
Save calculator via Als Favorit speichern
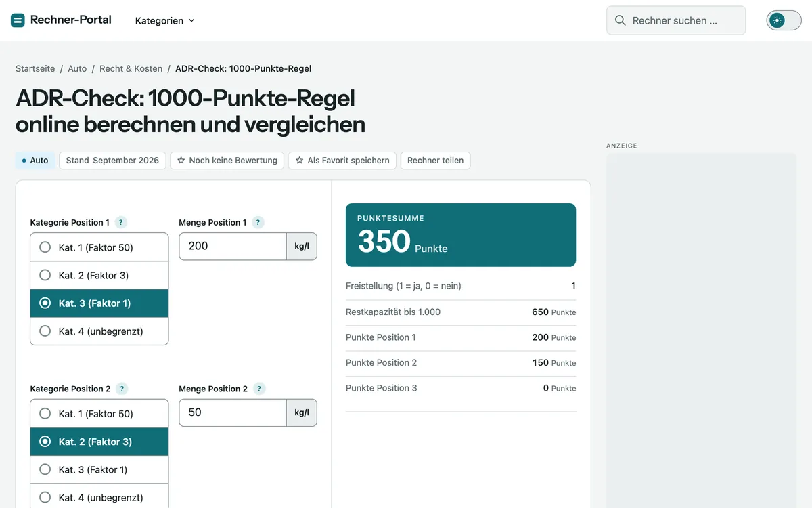pyautogui.click(x=342, y=161)
